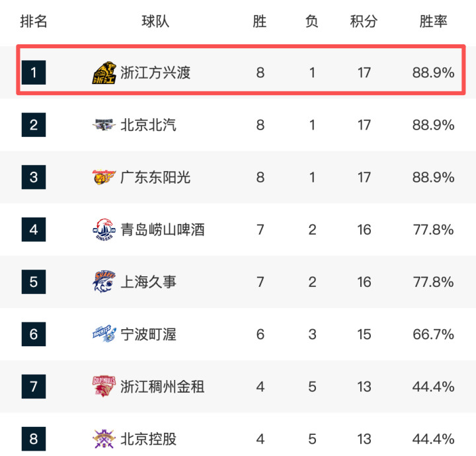Click the Zhejiang 浙江方兴渡 tiger logo
The image size is (476, 456).
tap(104, 73)
